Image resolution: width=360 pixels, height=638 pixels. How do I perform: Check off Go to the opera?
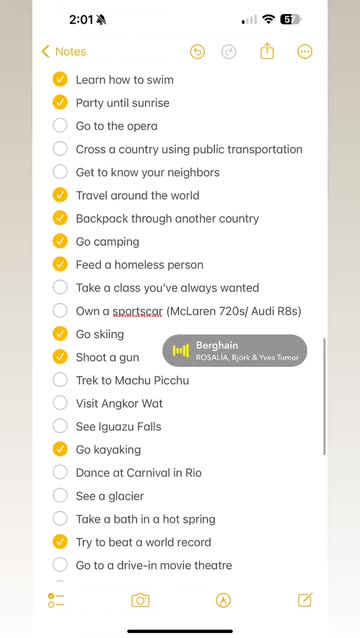60,126
